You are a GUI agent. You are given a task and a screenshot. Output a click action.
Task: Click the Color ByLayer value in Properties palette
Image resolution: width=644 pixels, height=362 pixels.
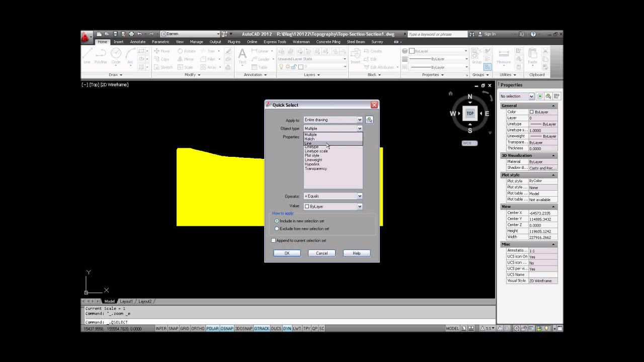point(542,112)
